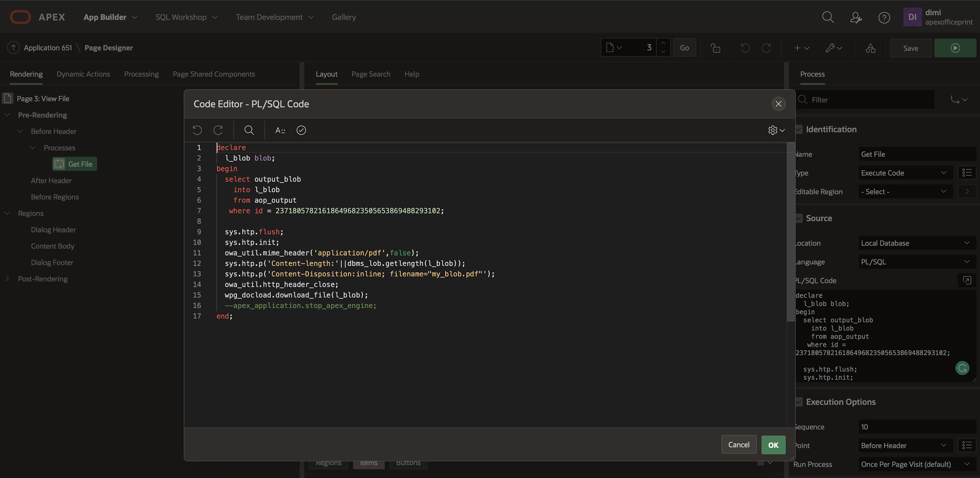The height and width of the screenshot is (478, 980).
Task: Click the Cancel button in the dialog
Action: 738,445
